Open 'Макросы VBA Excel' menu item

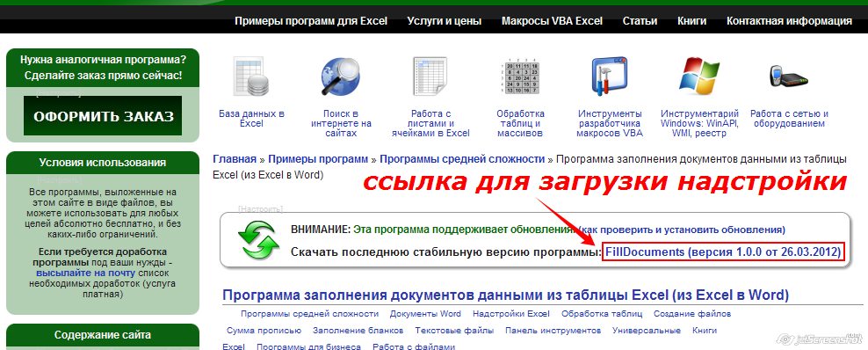coord(552,21)
